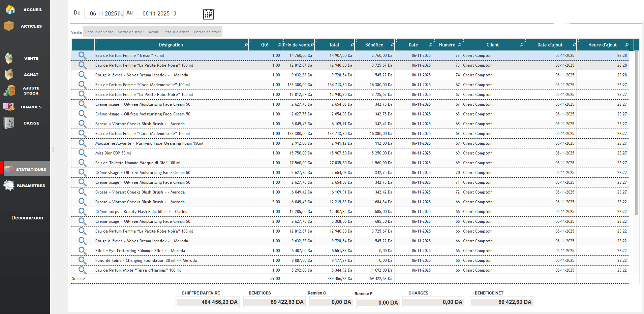Open Désignation column search filter
Image resolution: width=644 pixels, height=314 pixels.
246,45
